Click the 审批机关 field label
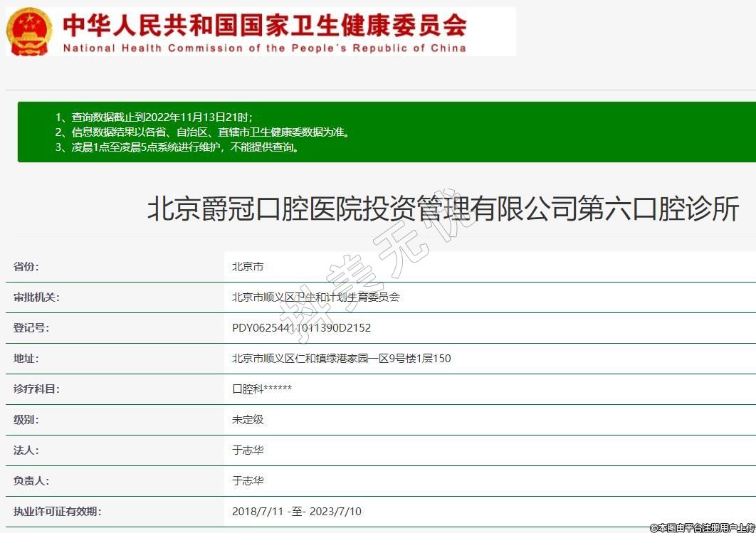 click(x=36, y=297)
